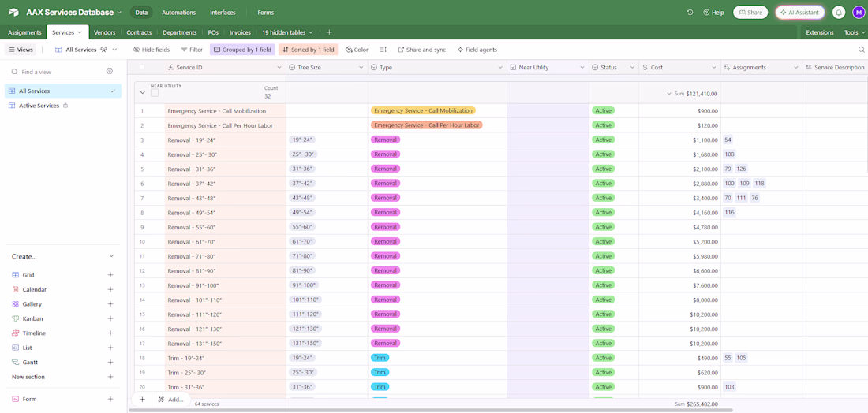
Task: Click the Share button
Action: tap(750, 13)
